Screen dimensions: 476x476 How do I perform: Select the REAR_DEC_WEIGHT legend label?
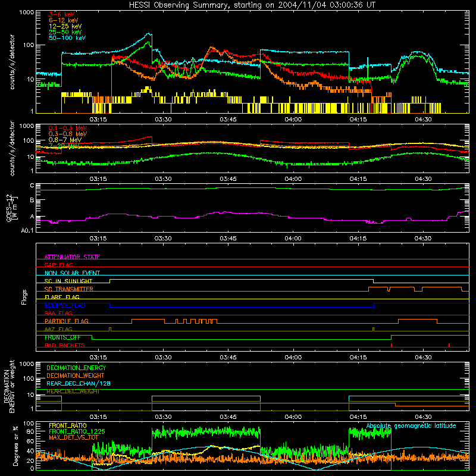pyautogui.click(x=73, y=392)
